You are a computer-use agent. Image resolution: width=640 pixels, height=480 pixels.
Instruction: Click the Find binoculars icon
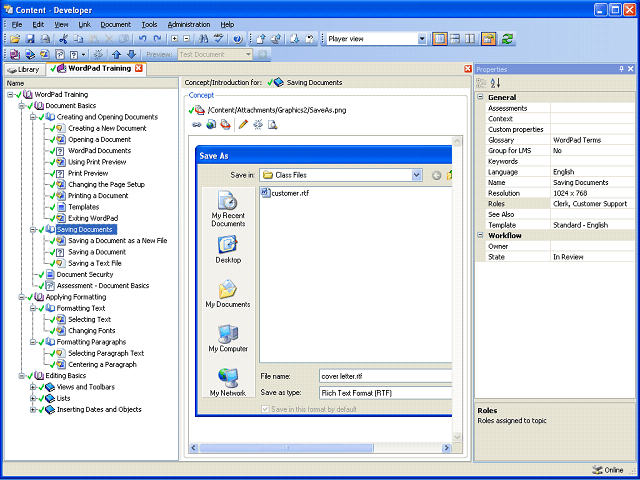pos(203,39)
